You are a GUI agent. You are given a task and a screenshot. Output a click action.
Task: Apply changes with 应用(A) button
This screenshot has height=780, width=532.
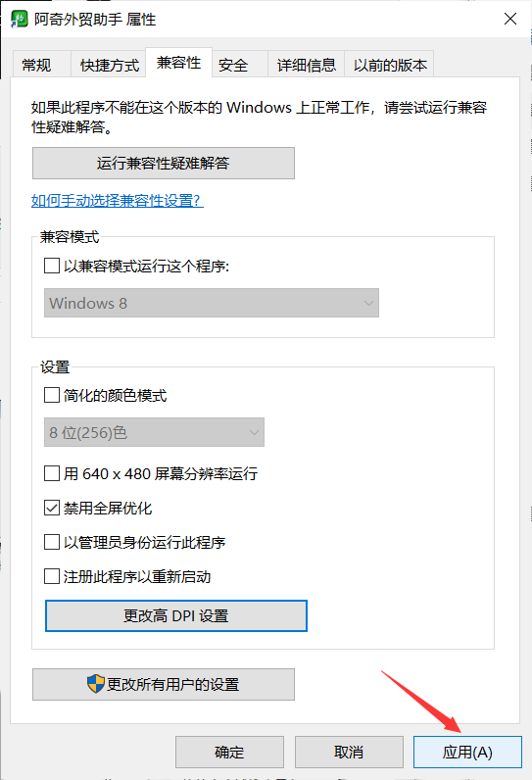467,752
